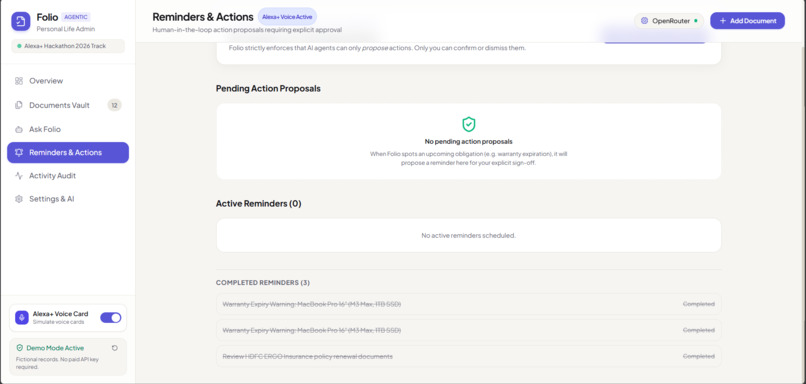
Task: Click 'No active reminders scheduled.' message
Action: coord(468,235)
